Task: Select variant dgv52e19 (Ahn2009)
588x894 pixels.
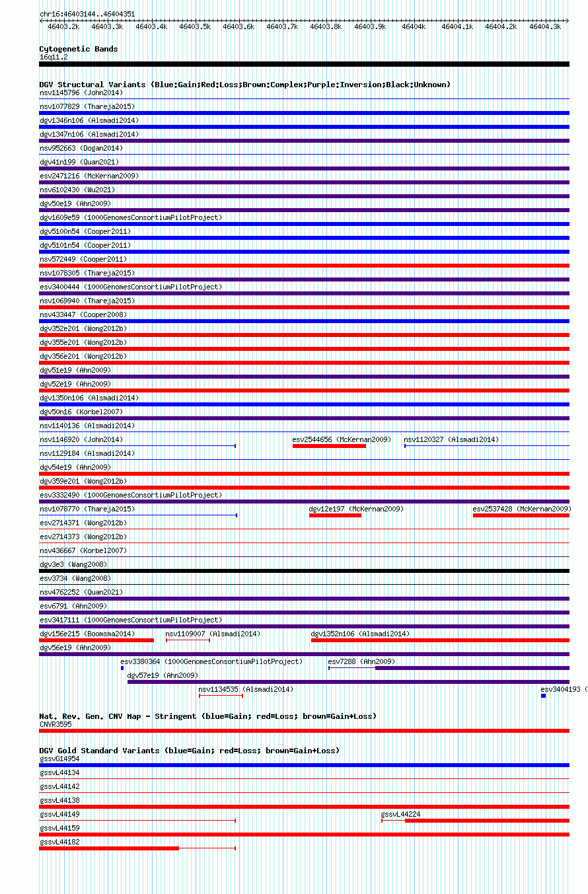Action: (304, 391)
